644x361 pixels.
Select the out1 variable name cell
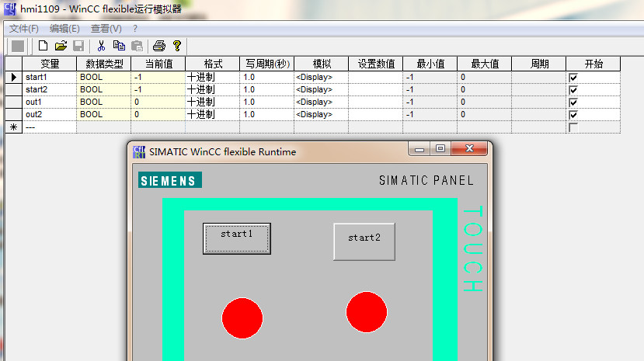click(x=49, y=102)
